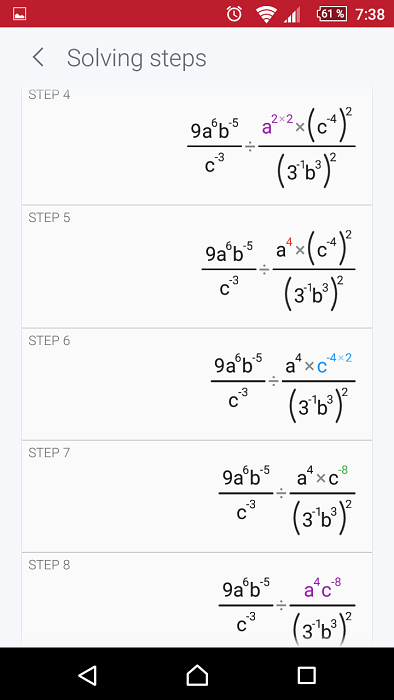Image resolution: width=394 pixels, height=700 pixels.
Task: Tap the purple a^(2×2) term in Step 4
Action: click(x=277, y=125)
